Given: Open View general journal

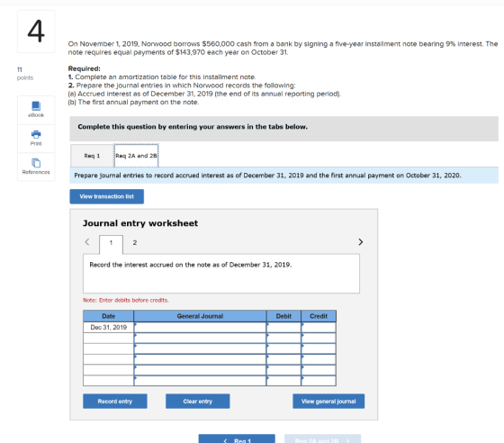Looking at the screenshot, I should (x=328, y=402).
